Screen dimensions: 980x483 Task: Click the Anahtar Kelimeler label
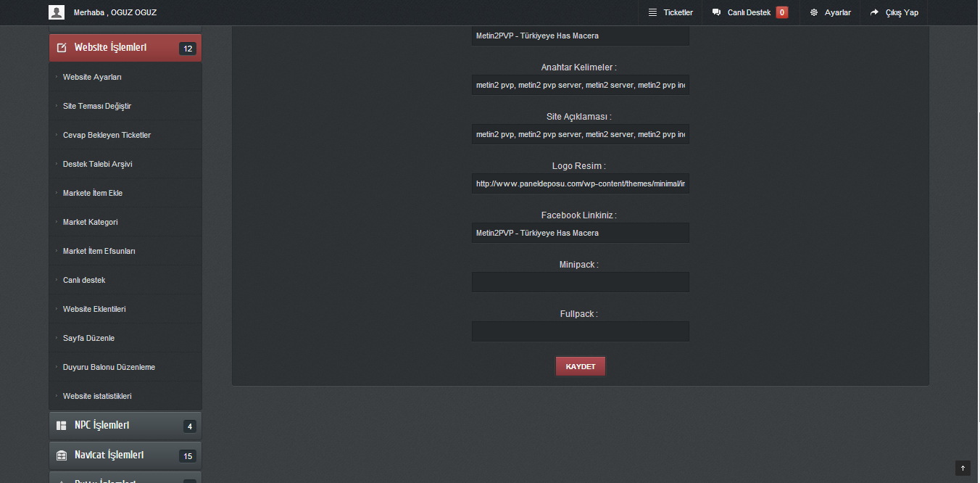[579, 67]
